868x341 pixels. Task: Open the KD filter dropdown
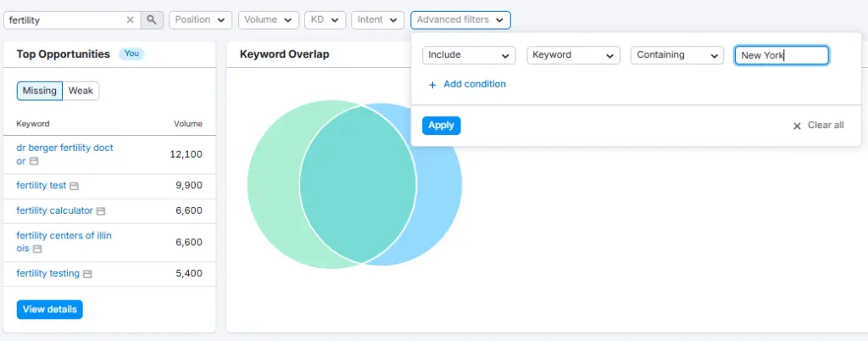click(x=325, y=20)
